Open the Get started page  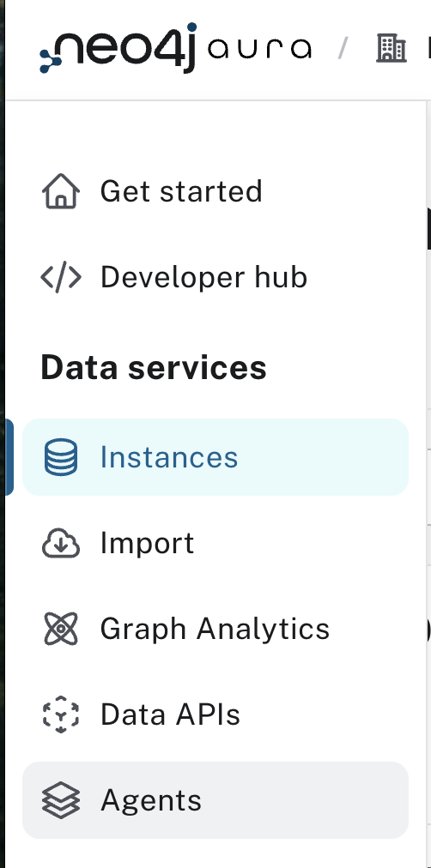click(x=215, y=191)
